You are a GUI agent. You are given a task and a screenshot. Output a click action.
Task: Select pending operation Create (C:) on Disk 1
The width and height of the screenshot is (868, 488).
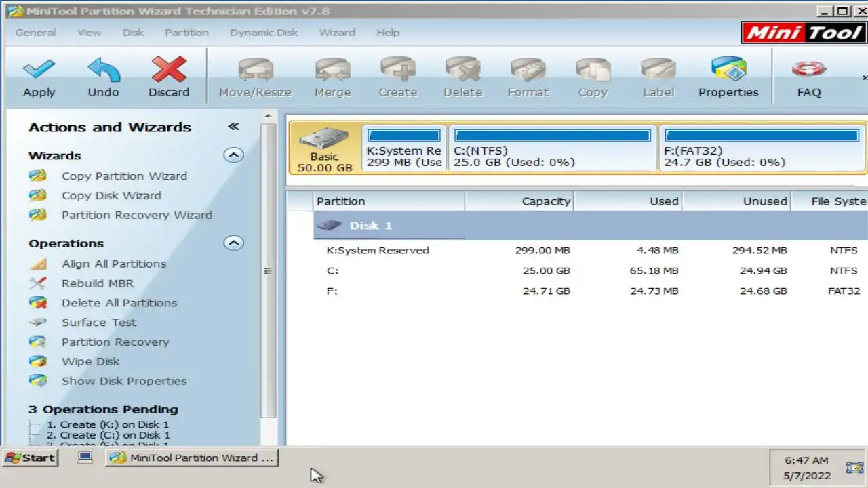pos(108,435)
